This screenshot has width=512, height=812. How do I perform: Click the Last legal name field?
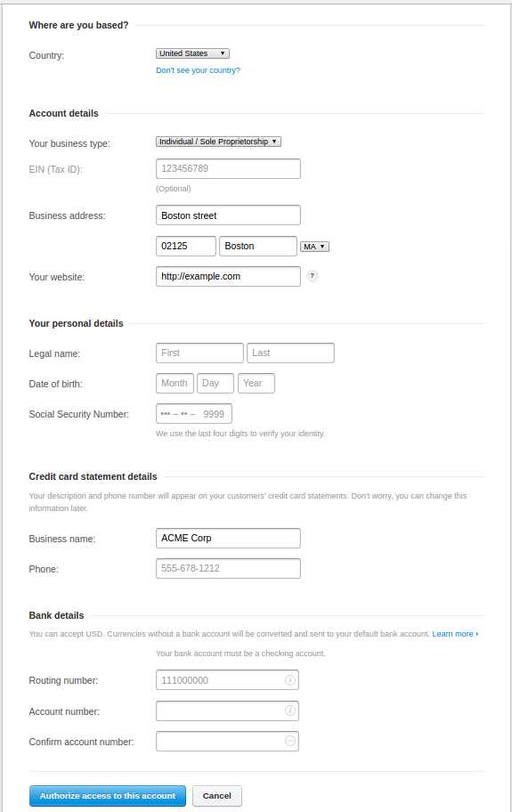(290, 353)
